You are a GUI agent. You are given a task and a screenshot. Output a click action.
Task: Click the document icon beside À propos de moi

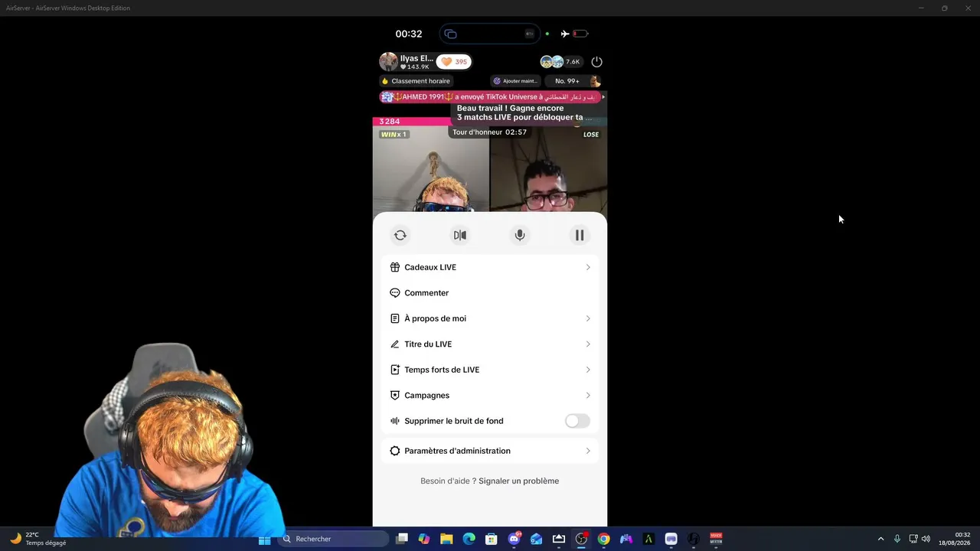tap(395, 318)
